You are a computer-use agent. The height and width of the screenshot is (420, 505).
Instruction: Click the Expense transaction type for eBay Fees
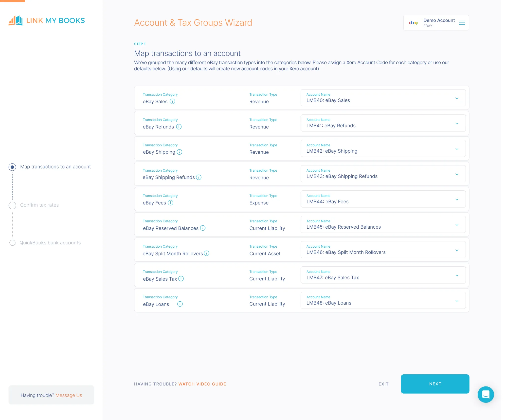259,203
